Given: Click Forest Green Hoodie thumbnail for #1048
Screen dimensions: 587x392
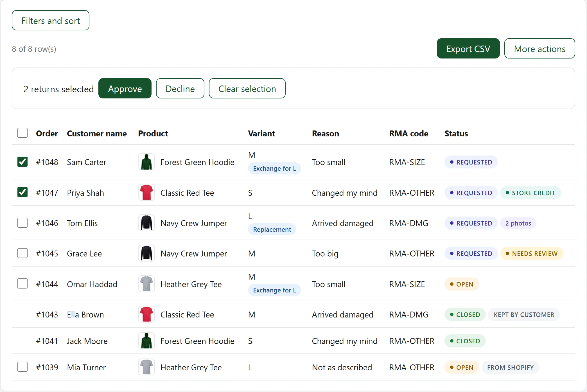Looking at the screenshot, I should (x=146, y=162).
